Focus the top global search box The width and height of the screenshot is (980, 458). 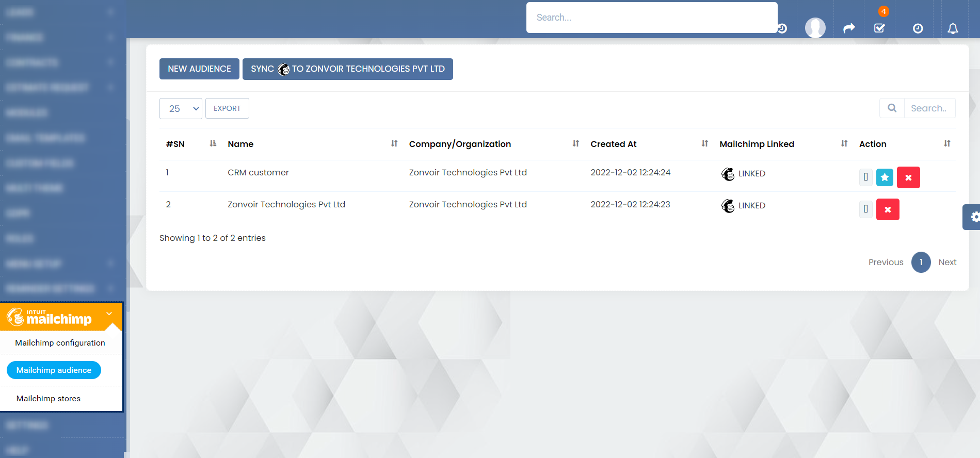pos(652,18)
